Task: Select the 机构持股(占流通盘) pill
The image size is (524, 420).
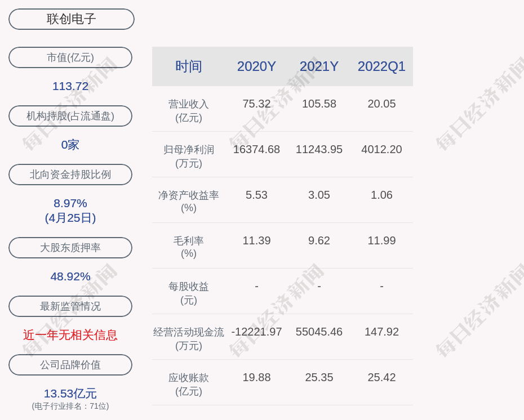Action: (x=70, y=116)
